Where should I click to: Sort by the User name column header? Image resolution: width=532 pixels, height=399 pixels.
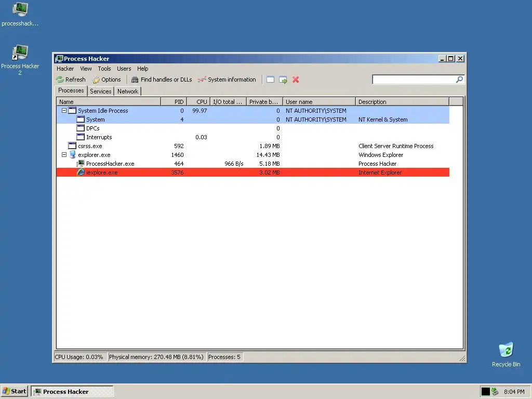[319, 102]
